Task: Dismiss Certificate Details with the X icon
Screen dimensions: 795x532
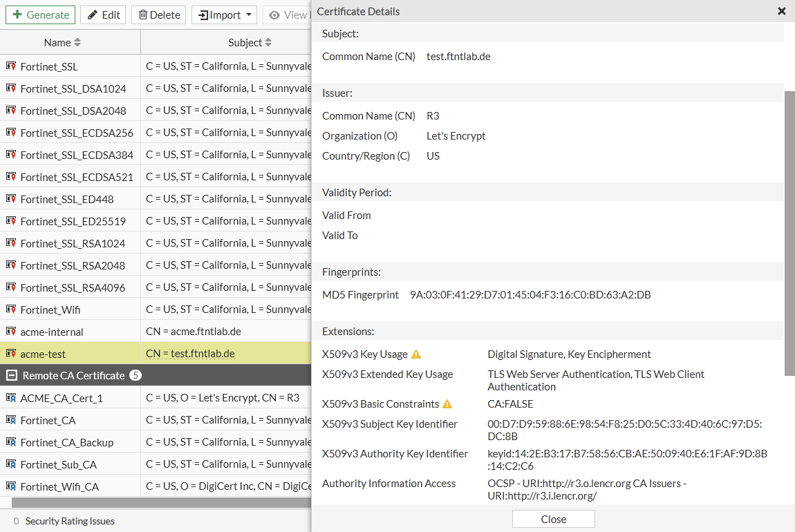Action: (x=782, y=11)
